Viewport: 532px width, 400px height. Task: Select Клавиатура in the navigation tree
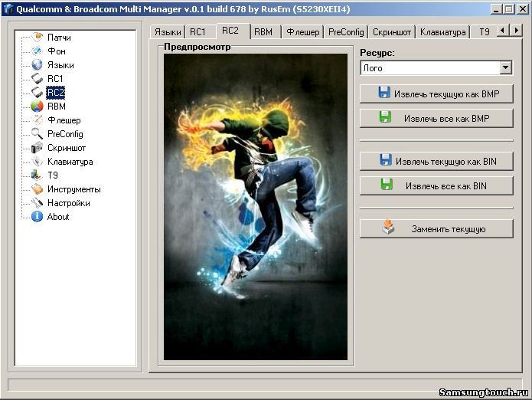70,162
